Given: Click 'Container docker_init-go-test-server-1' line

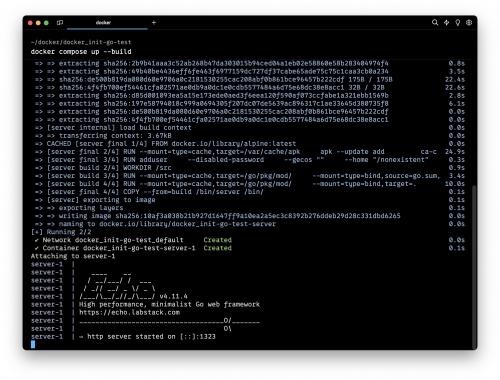Looking at the screenshot, I should click(115, 248).
